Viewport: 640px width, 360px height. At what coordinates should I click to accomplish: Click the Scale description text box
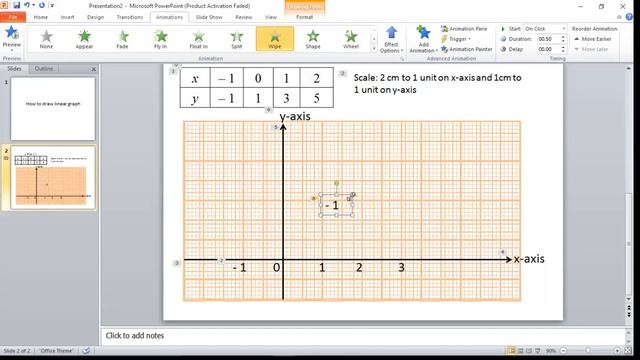[x=437, y=83]
